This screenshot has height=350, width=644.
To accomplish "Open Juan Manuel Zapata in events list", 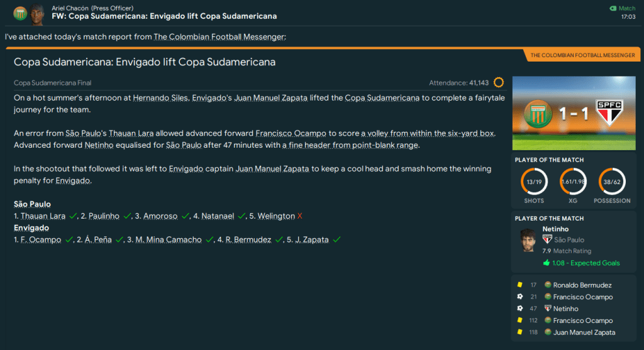I will [x=584, y=332].
